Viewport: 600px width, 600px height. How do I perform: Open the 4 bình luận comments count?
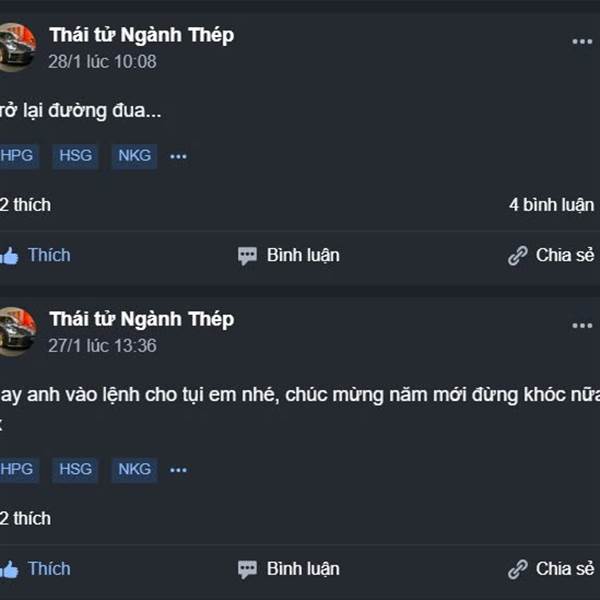[551, 205]
